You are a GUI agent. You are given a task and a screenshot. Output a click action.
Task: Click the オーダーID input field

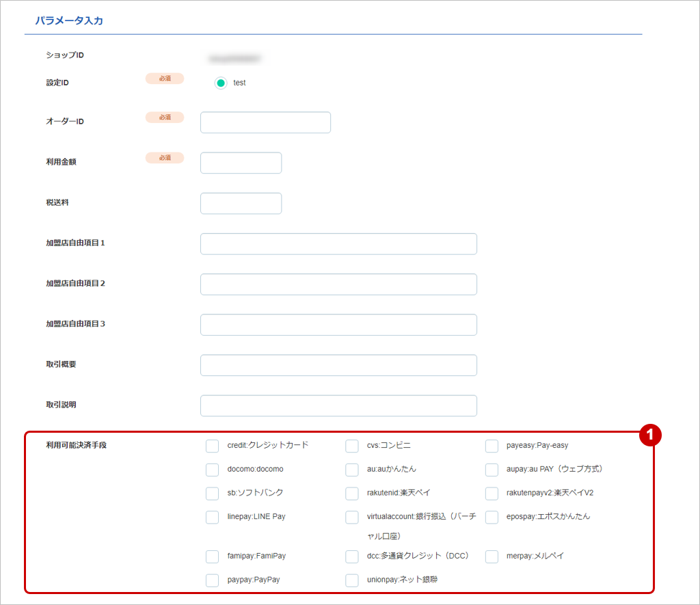click(265, 122)
